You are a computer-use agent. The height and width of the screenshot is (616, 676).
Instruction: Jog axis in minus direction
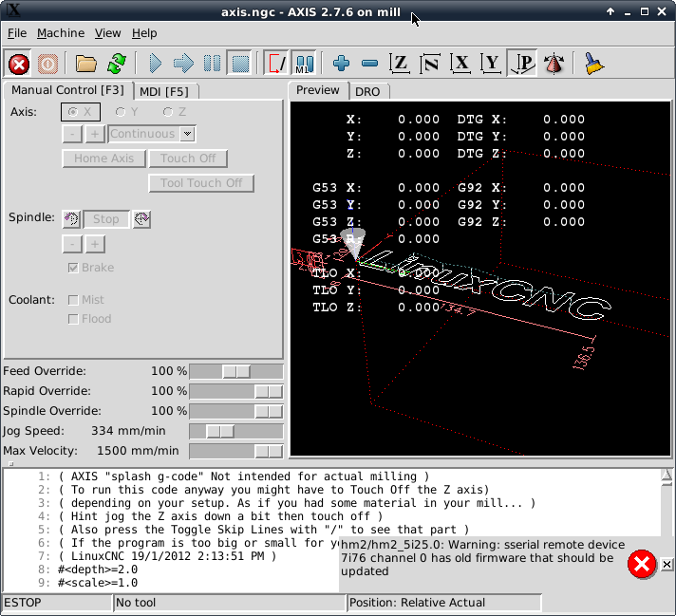[72, 134]
